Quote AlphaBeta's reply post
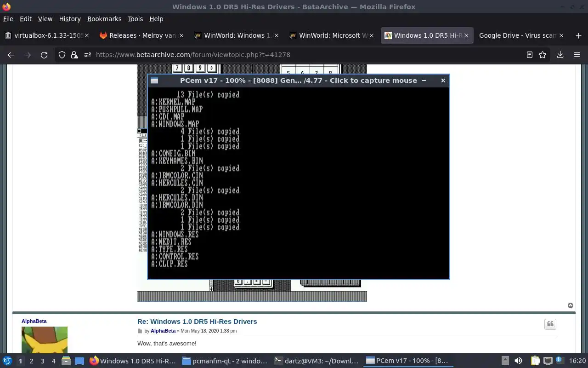 point(550,324)
